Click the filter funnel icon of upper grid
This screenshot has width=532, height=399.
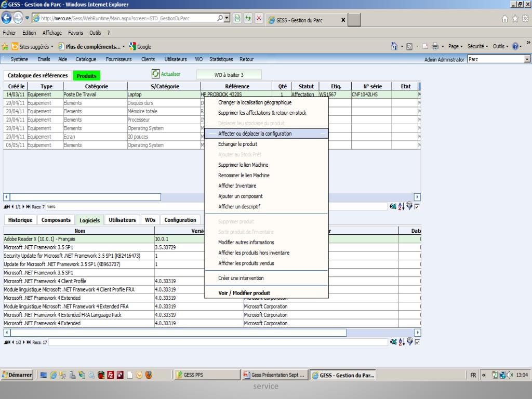[409, 206]
